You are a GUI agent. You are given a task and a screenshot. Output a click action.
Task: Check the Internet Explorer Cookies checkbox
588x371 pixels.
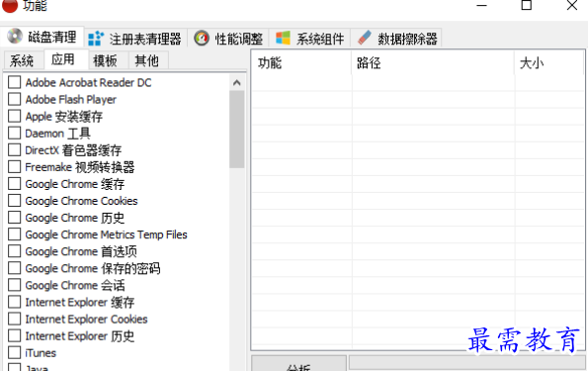pos(14,319)
